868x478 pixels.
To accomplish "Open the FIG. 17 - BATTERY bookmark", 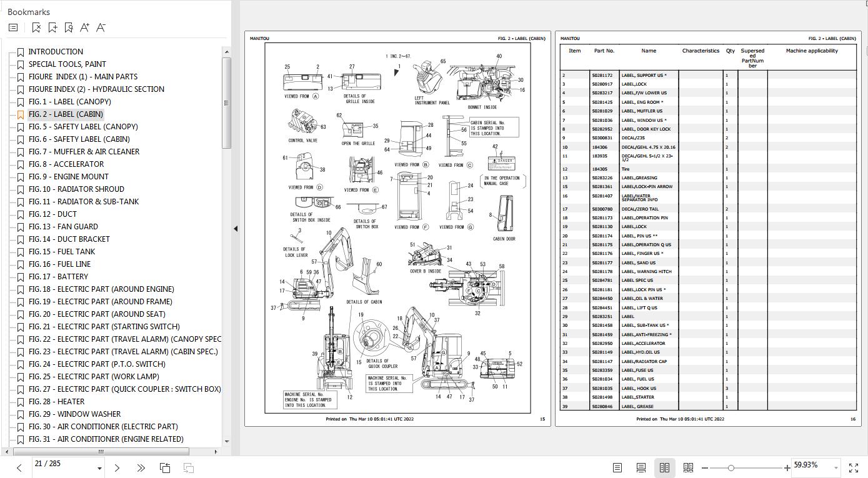I will 58,277.
